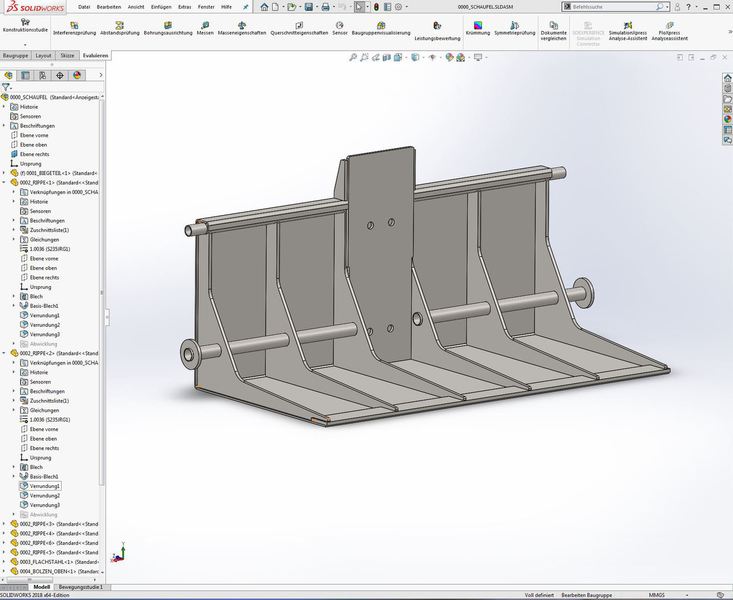
Task: Open the Ansicht menu
Action: click(136, 7)
